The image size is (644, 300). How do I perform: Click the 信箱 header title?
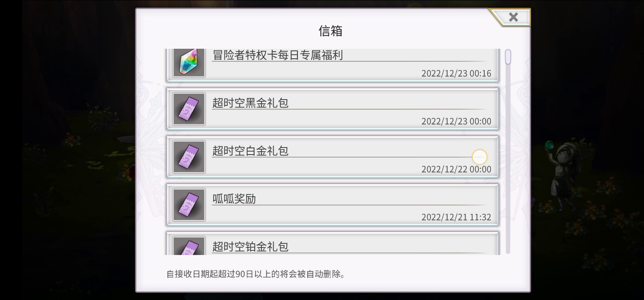click(330, 31)
